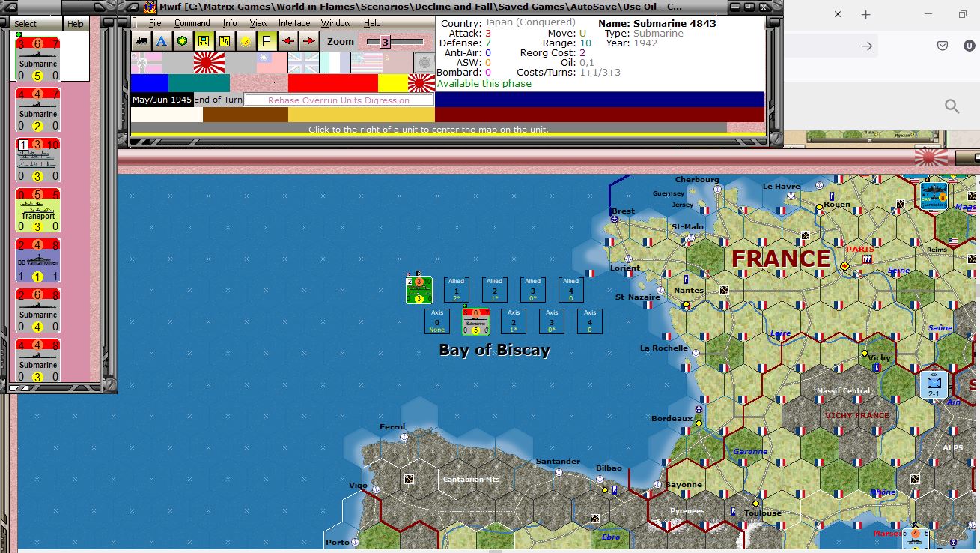
Task: Click the browser account avatar labelled U
Action: click(x=968, y=46)
